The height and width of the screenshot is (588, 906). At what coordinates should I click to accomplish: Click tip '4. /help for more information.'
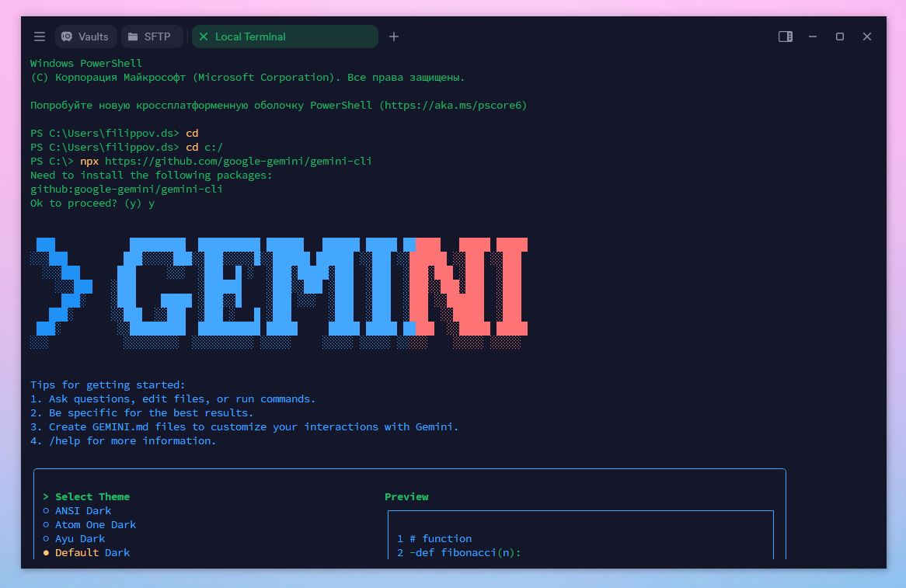[123, 440]
